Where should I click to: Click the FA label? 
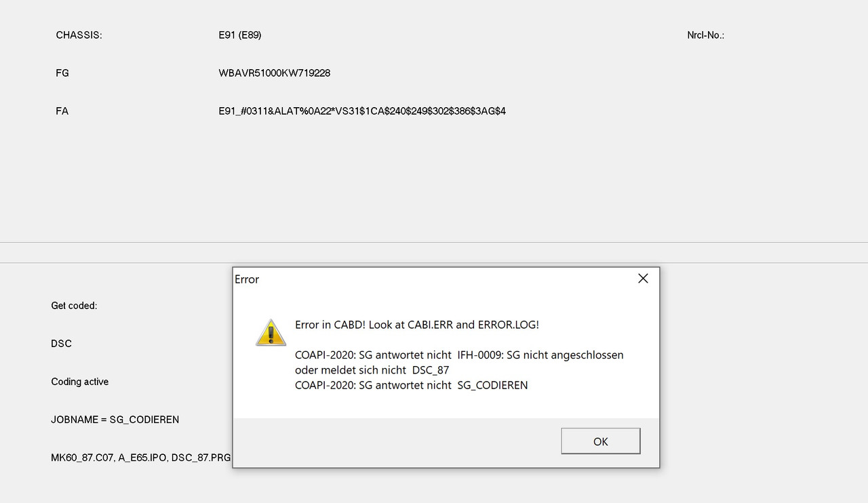(62, 111)
